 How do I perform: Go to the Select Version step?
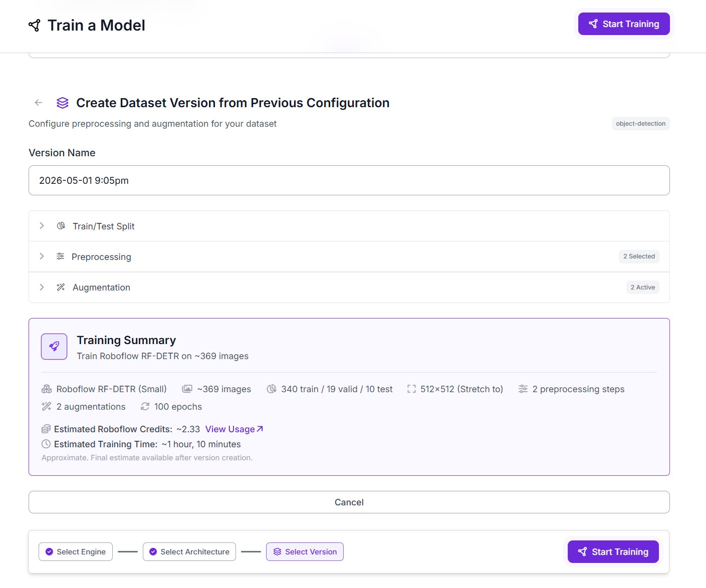tap(305, 552)
